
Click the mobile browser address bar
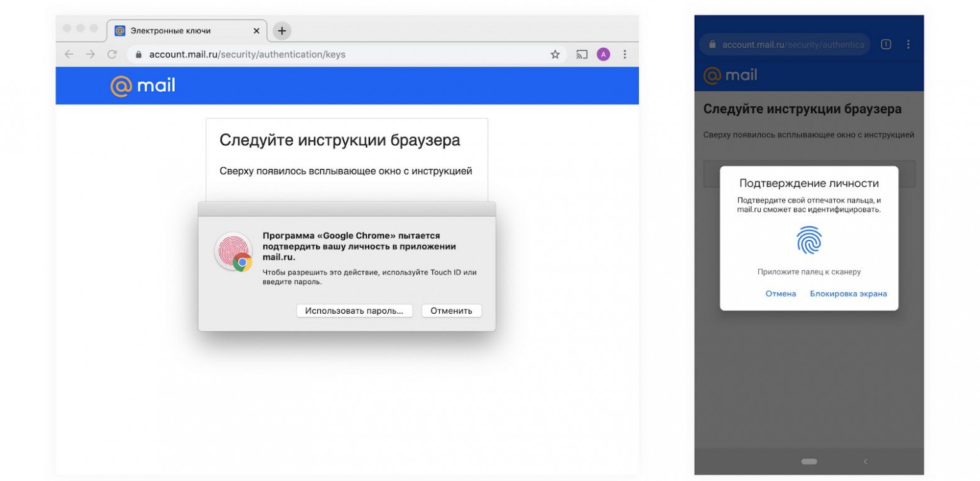click(x=785, y=45)
